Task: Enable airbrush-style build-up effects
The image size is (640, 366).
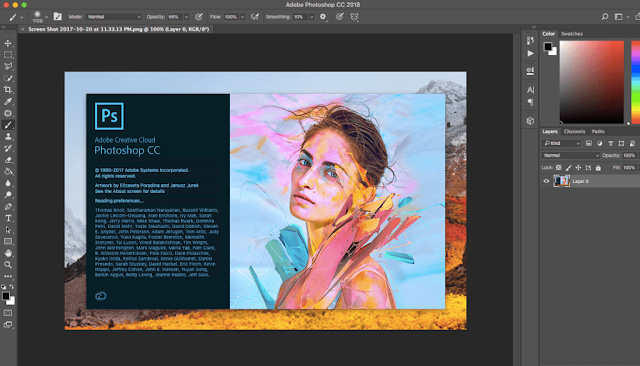Action: 255,17
